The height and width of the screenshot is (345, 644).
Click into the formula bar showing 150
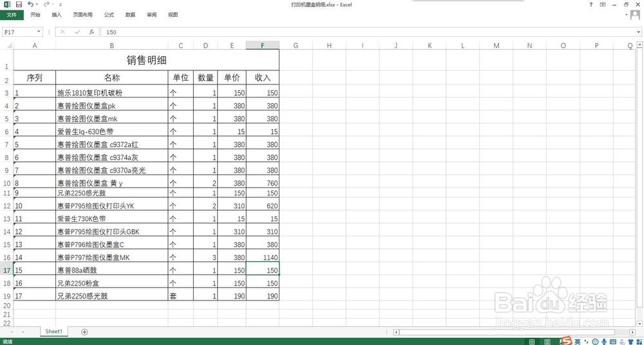click(x=368, y=32)
